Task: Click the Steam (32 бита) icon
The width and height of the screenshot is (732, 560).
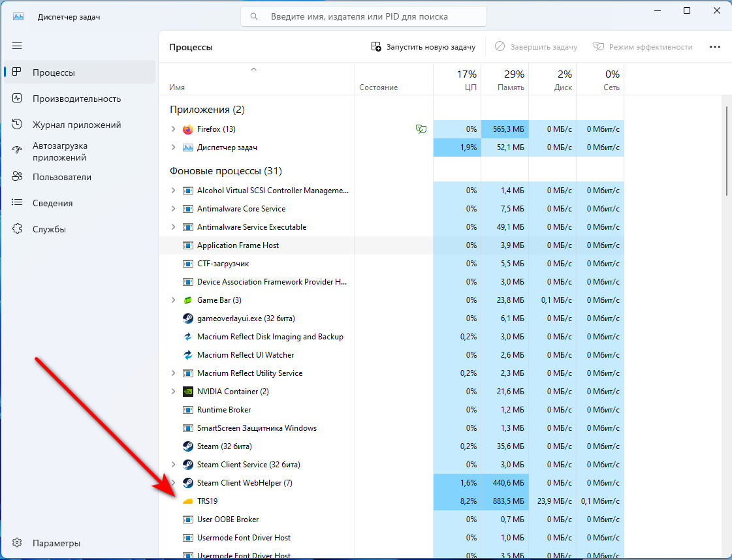Action: click(187, 446)
